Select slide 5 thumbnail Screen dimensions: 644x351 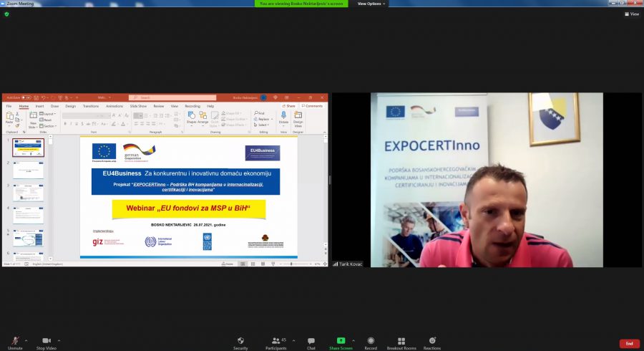pyautogui.click(x=28, y=238)
